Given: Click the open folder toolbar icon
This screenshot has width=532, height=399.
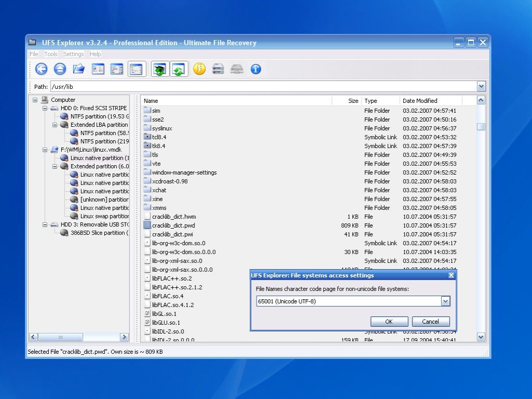Looking at the screenshot, I should pyautogui.click(x=79, y=69).
